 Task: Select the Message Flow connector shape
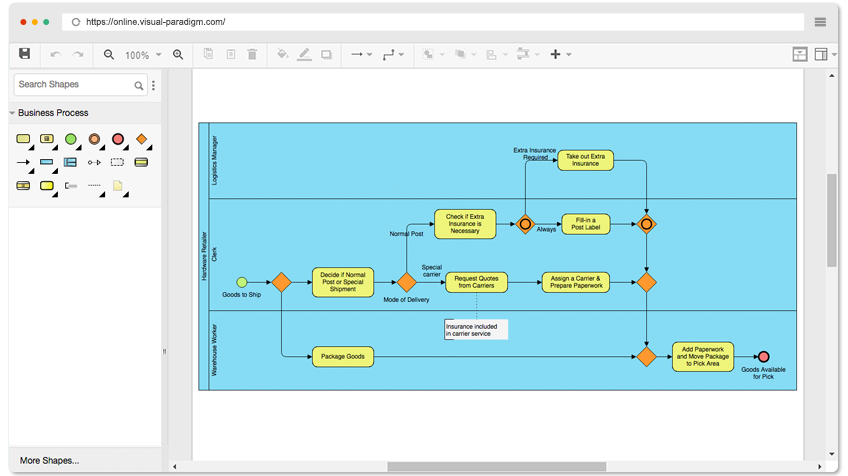point(94,162)
